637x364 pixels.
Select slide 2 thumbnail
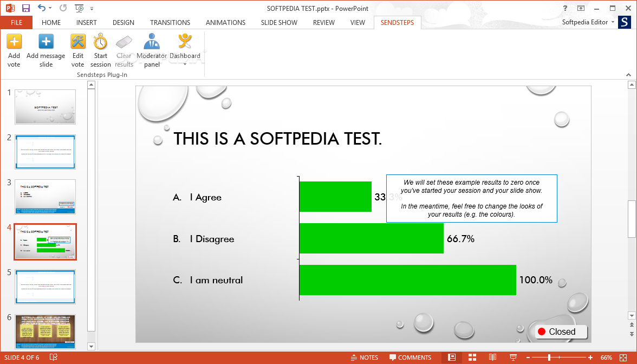point(45,152)
